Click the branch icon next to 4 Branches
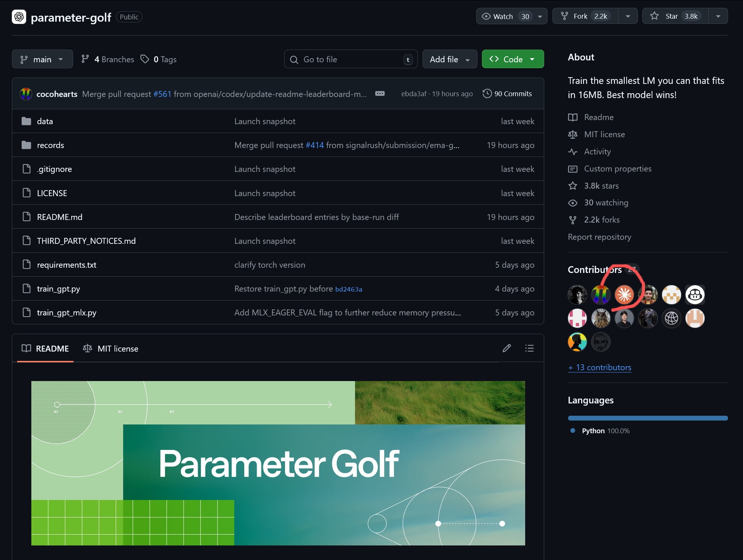The width and height of the screenshot is (743, 560). [85, 59]
